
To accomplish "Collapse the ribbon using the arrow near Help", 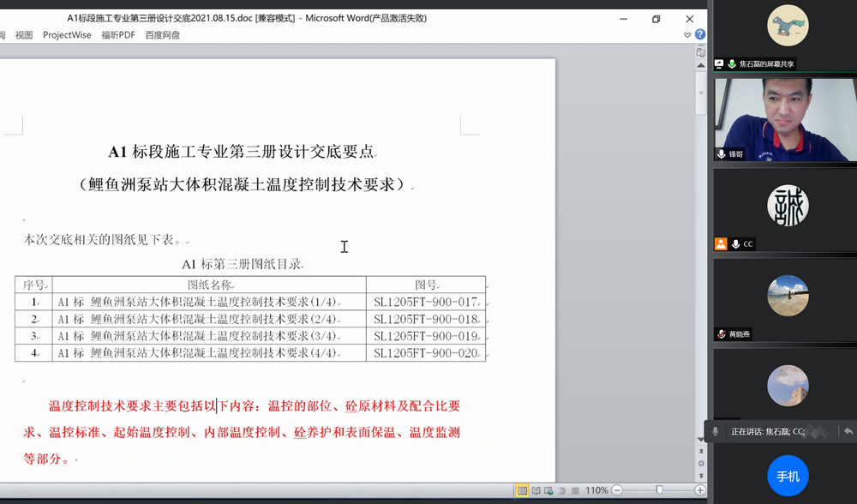I will click(687, 35).
